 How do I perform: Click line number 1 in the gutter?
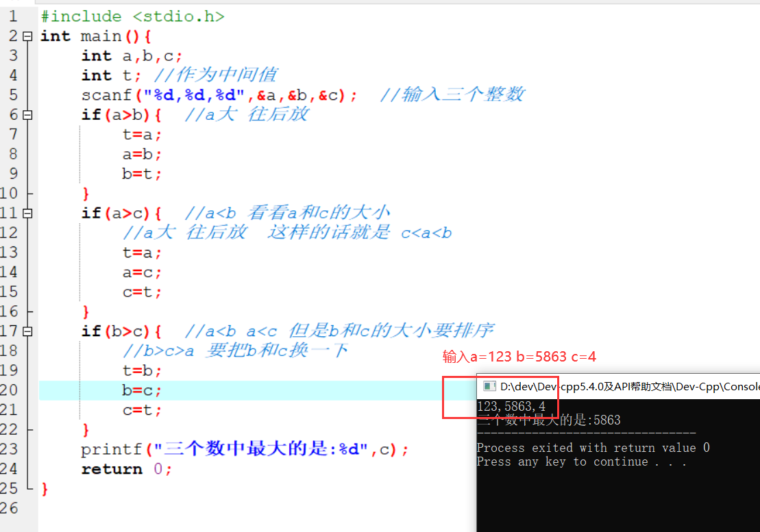point(13,16)
